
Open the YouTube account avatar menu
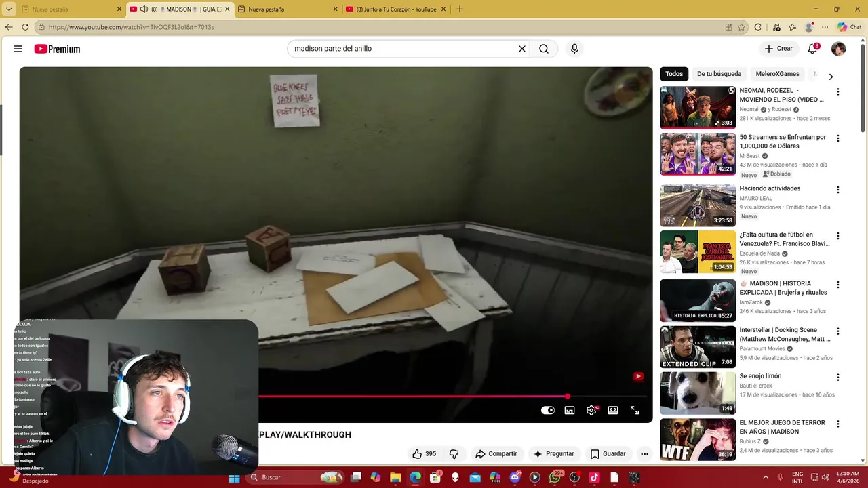pyautogui.click(x=838, y=49)
